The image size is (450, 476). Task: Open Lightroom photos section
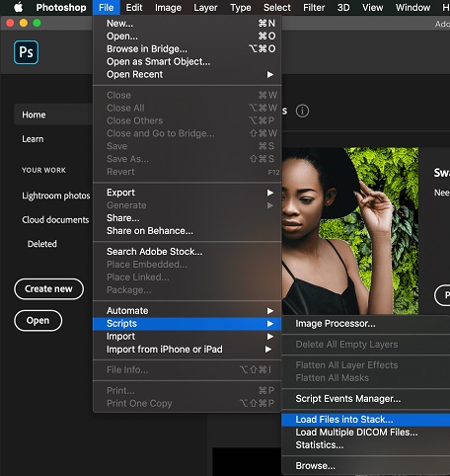56,196
